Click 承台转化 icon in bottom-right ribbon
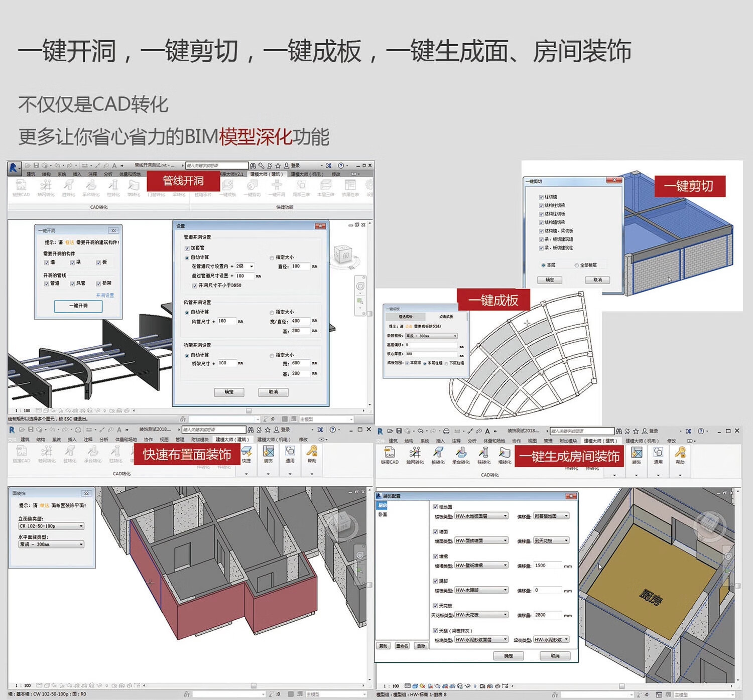This screenshot has height=700, width=753. pyautogui.click(x=461, y=453)
